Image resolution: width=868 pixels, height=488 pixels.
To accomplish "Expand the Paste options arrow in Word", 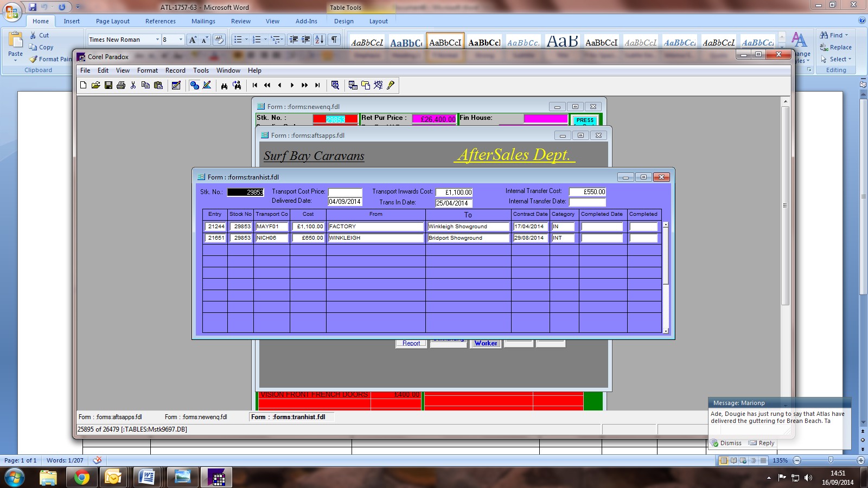I will (15, 61).
